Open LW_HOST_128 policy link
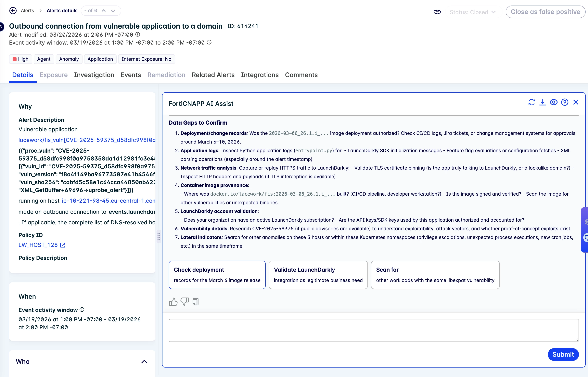This screenshot has height=377, width=588. (x=38, y=245)
